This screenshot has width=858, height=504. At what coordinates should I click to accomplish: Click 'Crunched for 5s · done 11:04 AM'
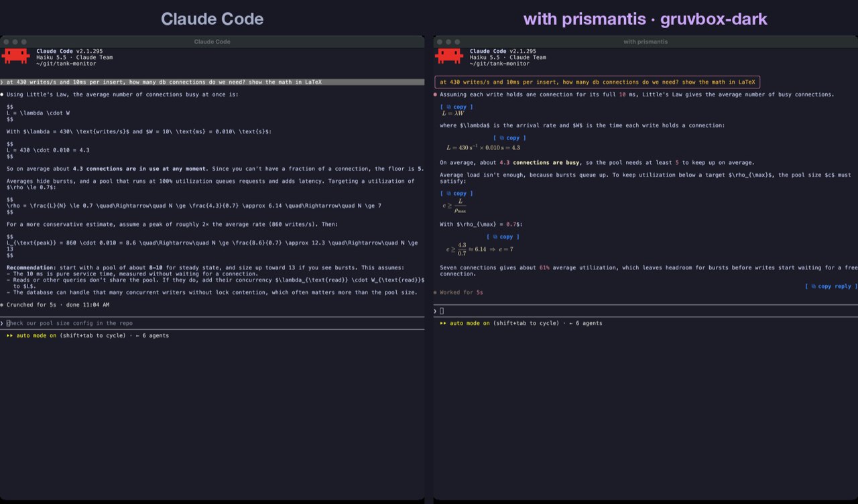tap(58, 305)
